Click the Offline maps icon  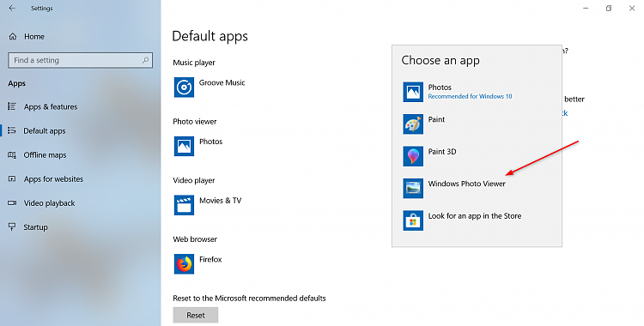click(12, 154)
